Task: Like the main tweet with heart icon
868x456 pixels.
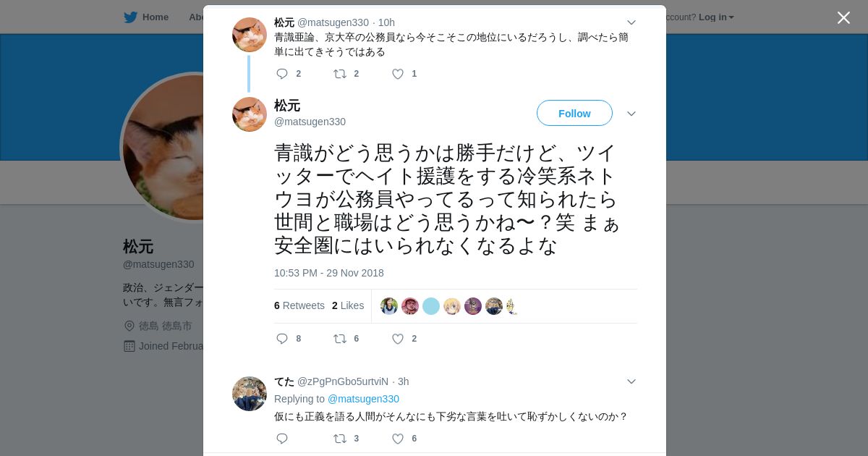Action: [398, 339]
